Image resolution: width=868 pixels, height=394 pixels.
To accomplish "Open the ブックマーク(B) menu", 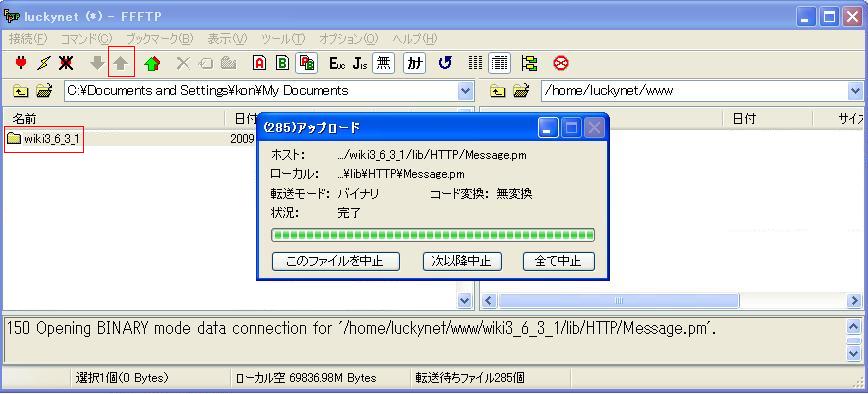I will (160, 39).
